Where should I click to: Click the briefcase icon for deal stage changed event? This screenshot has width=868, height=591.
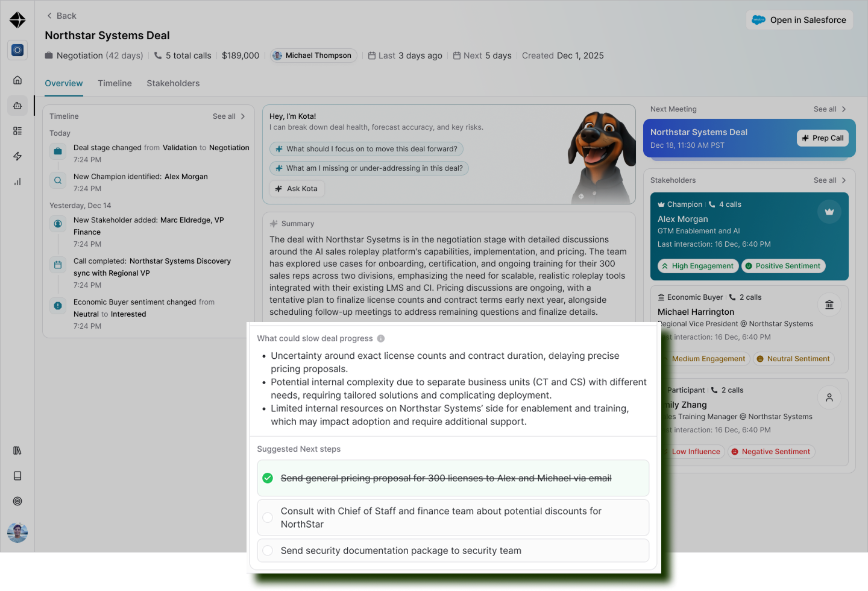(58, 151)
